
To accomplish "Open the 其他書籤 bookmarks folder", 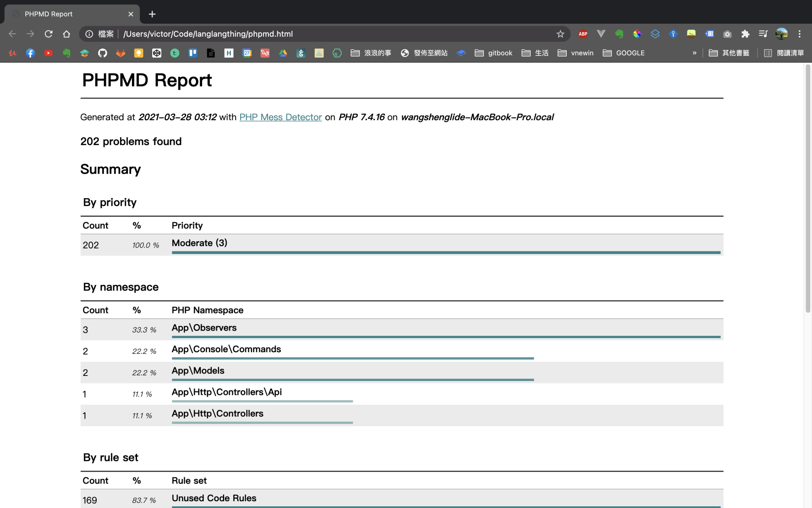I will 729,53.
